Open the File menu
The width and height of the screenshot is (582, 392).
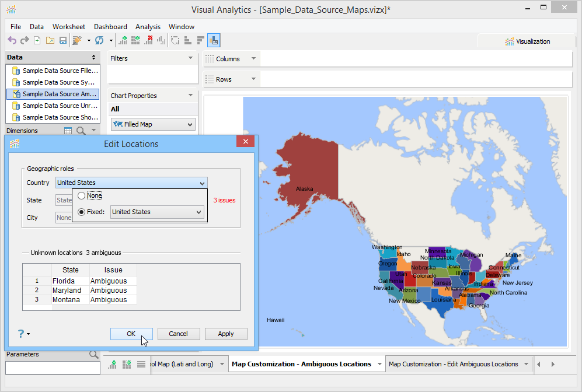pos(16,27)
